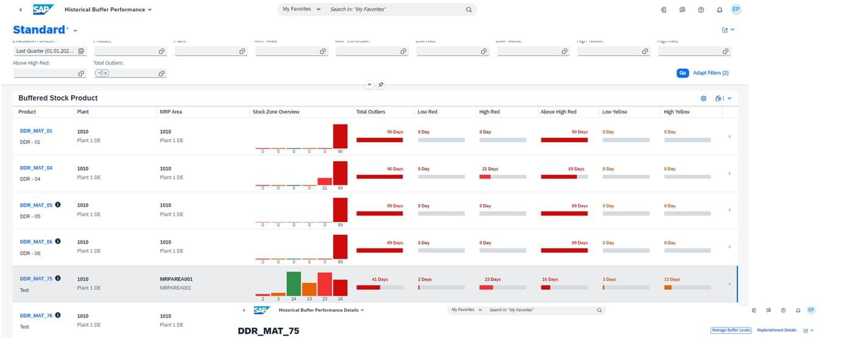Image resolution: width=868 pixels, height=338 pixels.
Task: Open the Standard view variant dropdown
Action: pyautogui.click(x=75, y=31)
